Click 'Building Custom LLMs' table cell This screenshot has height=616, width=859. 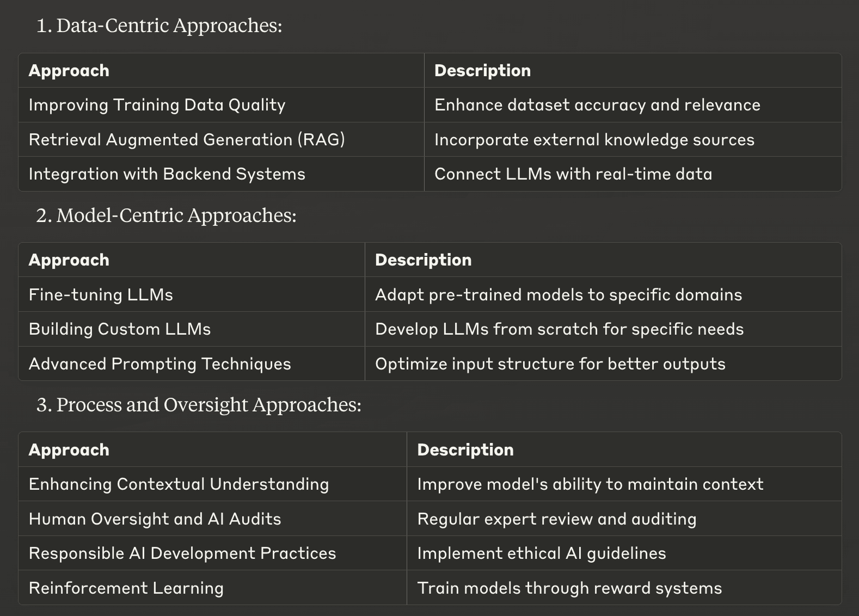pos(192,329)
